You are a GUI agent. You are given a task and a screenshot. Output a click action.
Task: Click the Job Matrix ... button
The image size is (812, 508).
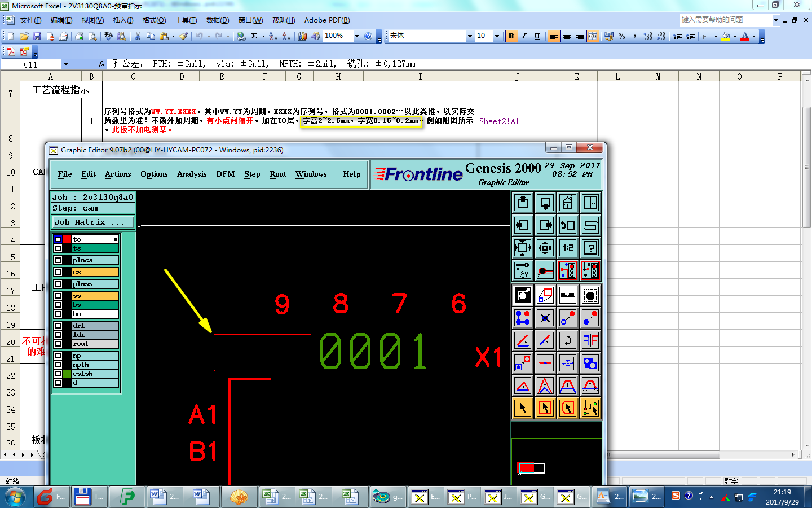coord(93,222)
